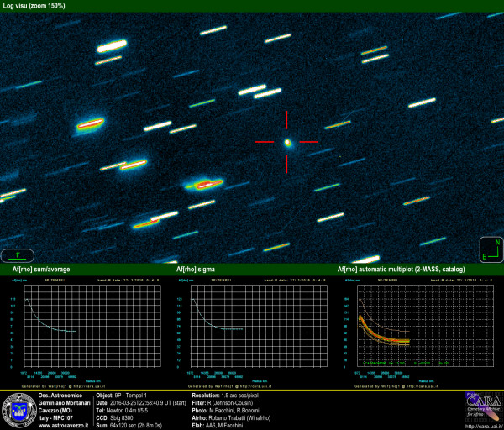Click the red crosshair marking the comet
Image resolution: width=504 pixels, height=430 pixels.
pos(287,142)
